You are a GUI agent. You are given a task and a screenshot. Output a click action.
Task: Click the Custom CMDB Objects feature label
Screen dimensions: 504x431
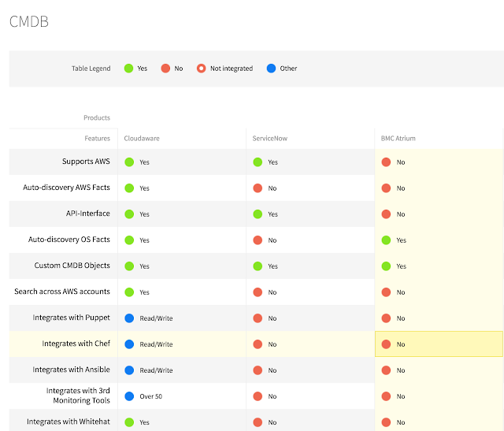point(72,266)
